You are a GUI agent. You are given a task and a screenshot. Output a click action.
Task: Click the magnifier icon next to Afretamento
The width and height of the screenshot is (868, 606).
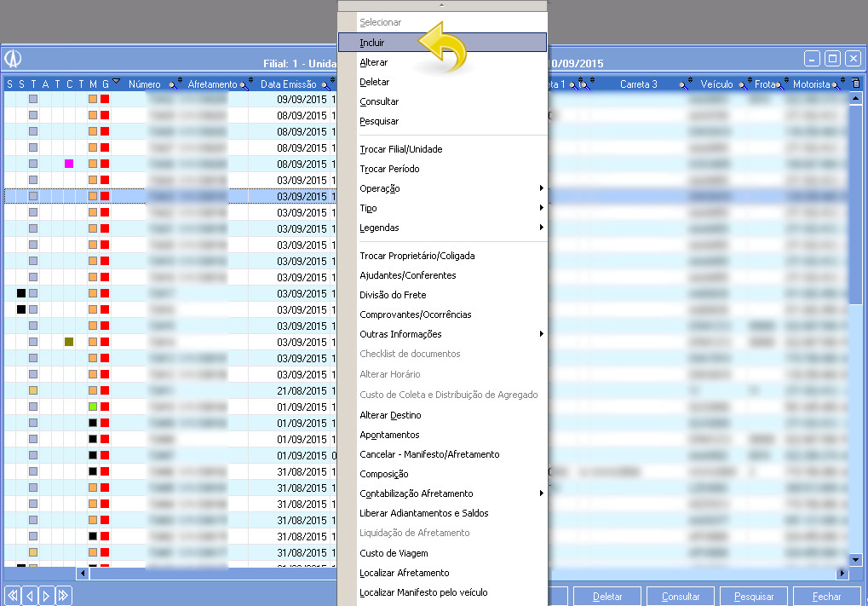point(244,84)
